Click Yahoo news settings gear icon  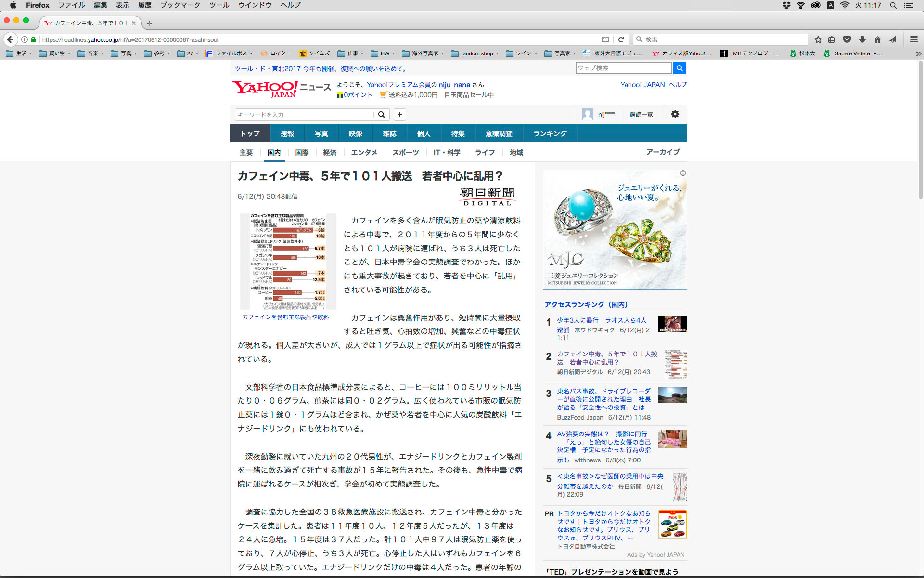coord(675,114)
